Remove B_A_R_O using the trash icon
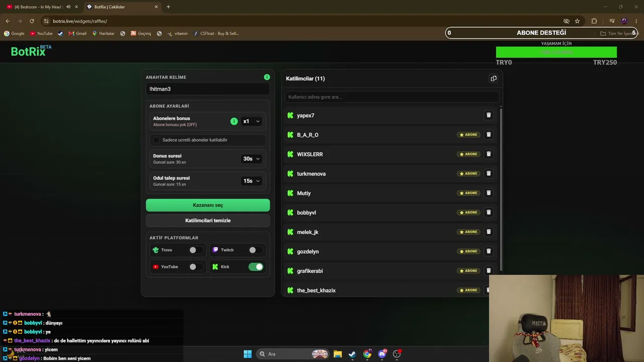This screenshot has width=644, height=362. pyautogui.click(x=488, y=135)
